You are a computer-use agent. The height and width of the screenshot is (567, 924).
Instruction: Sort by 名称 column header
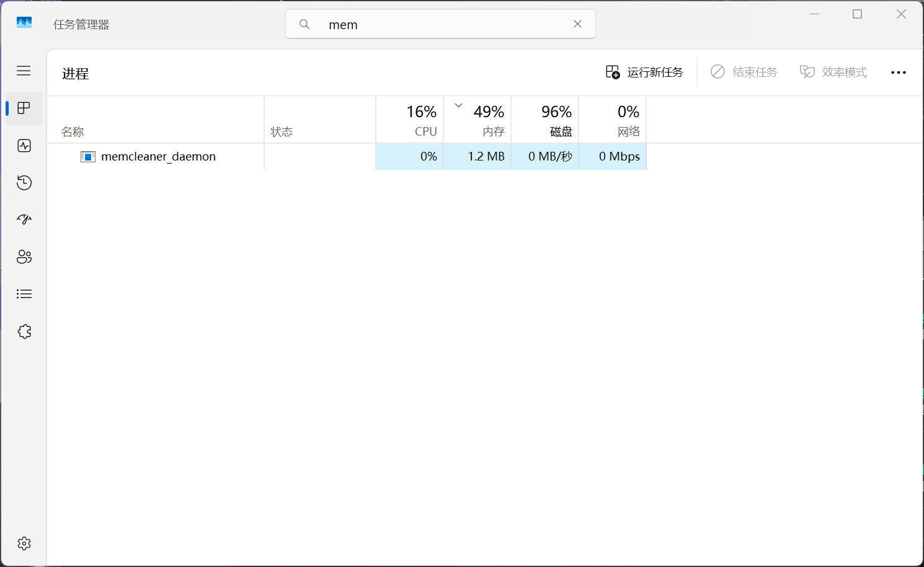(156, 120)
